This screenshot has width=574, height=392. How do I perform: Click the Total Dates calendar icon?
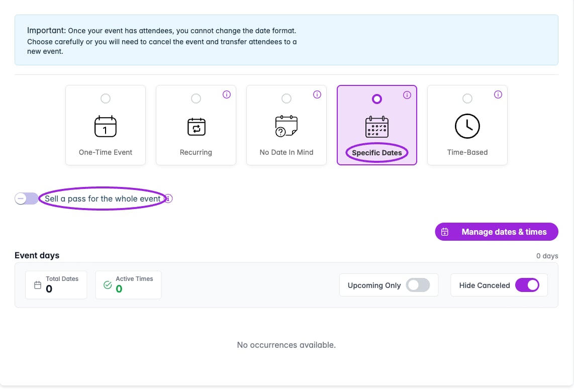coord(38,285)
